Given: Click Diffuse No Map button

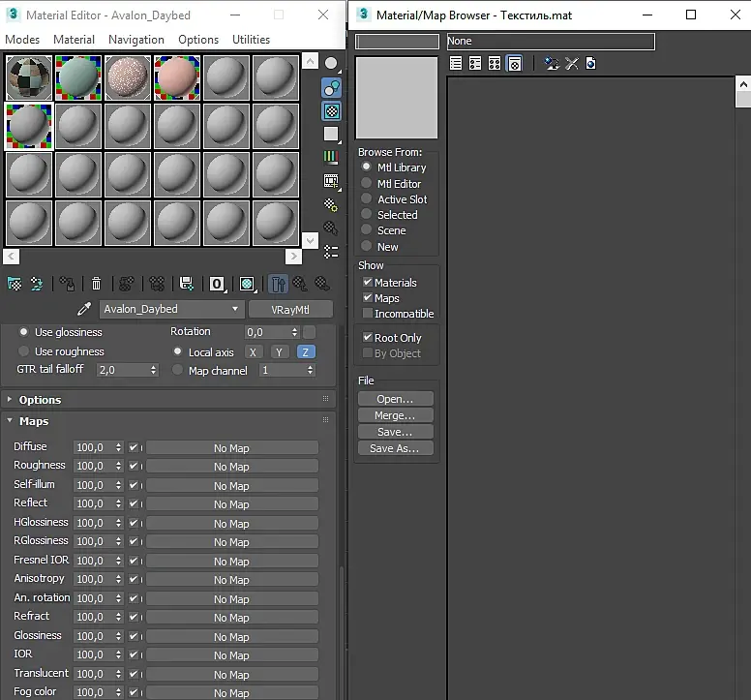Looking at the screenshot, I should point(232,448).
